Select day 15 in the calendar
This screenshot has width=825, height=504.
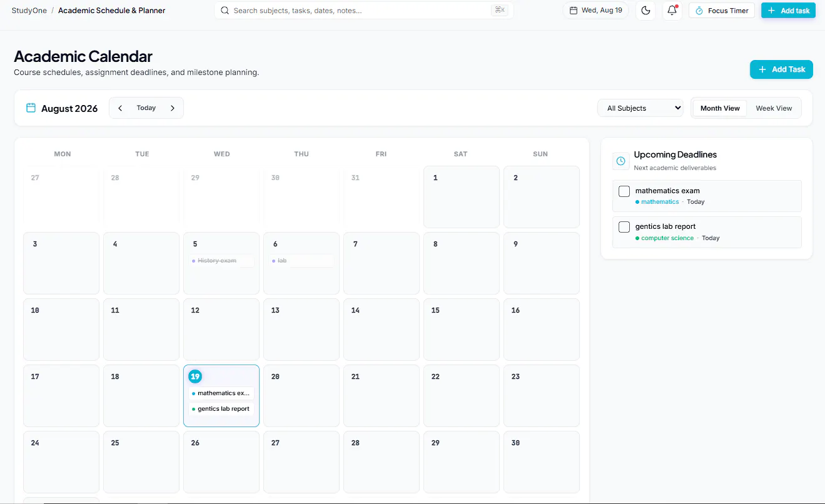pos(462,330)
